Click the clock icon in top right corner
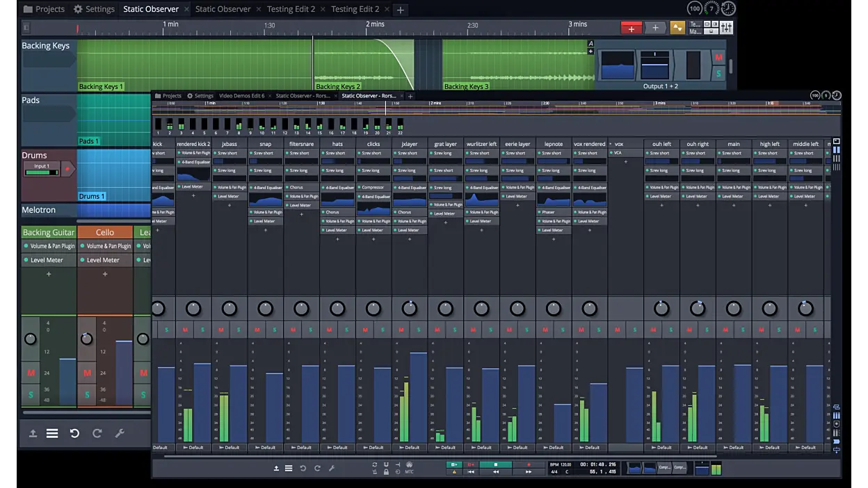This screenshot has width=868, height=488. [728, 8]
